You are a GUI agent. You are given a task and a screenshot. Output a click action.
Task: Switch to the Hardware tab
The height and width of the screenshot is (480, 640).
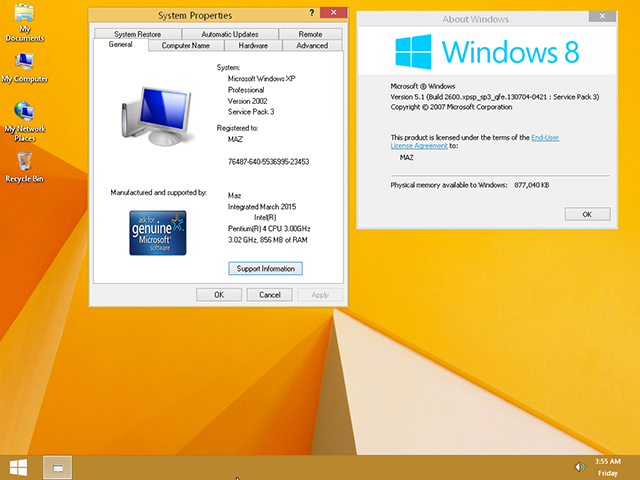click(253, 45)
